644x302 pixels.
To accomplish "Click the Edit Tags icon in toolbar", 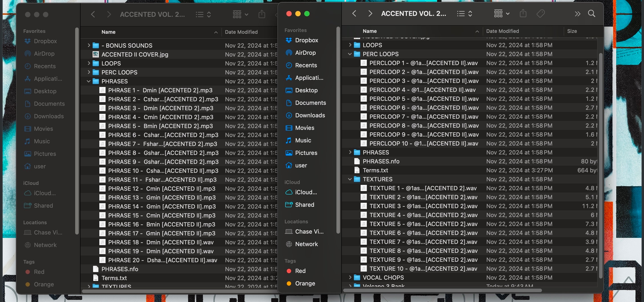I will click(540, 13).
